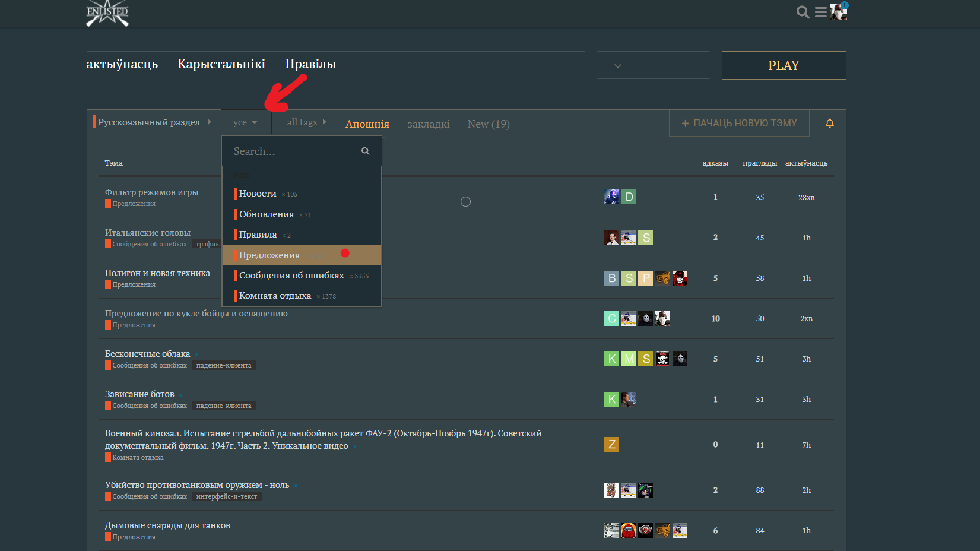Screen dimensions: 980x551
Task: Expand the chevron next to navigation bar
Action: coord(618,66)
